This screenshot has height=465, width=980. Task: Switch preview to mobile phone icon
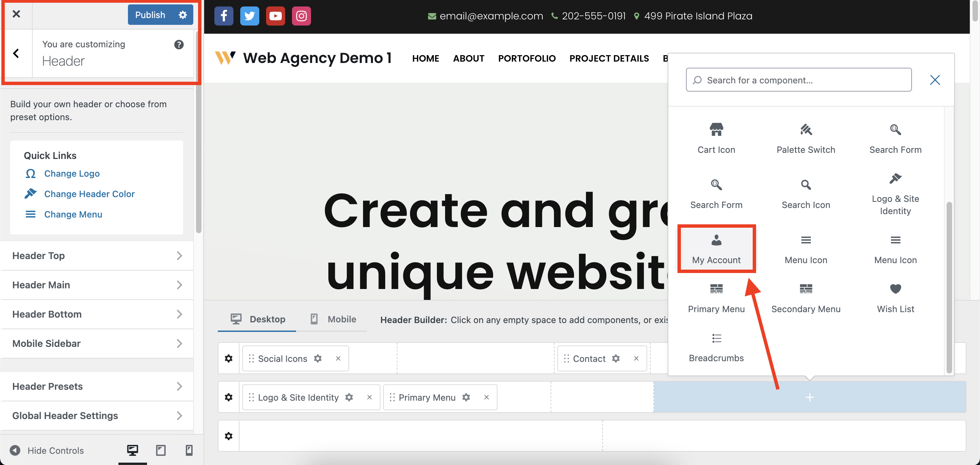189,451
